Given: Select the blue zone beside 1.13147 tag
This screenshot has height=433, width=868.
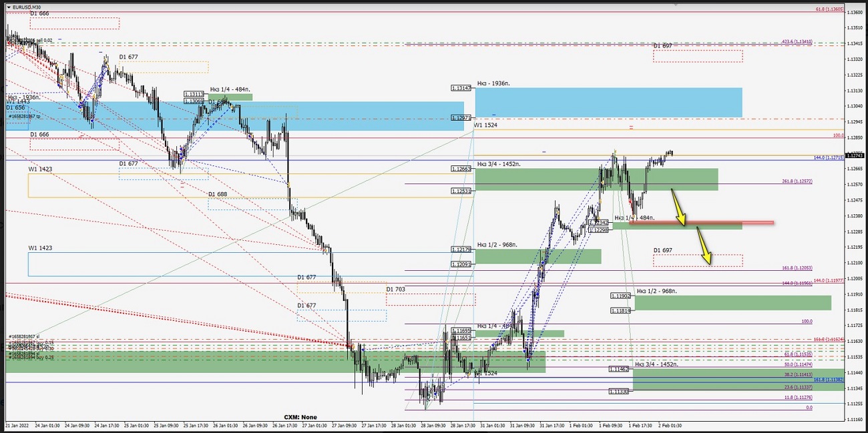Looking at the screenshot, I should (608, 102).
